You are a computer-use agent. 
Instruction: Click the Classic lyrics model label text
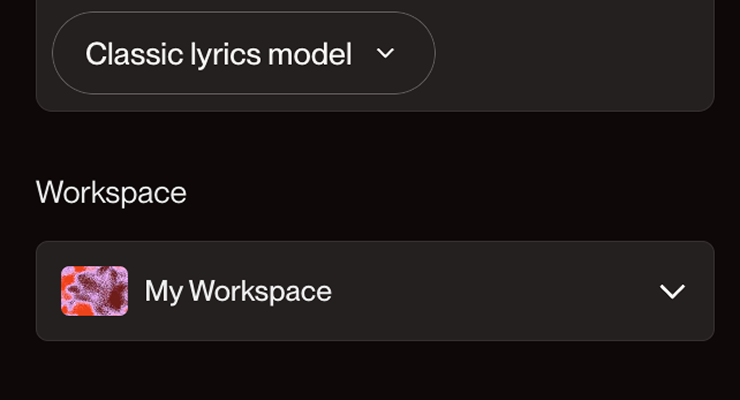218,54
